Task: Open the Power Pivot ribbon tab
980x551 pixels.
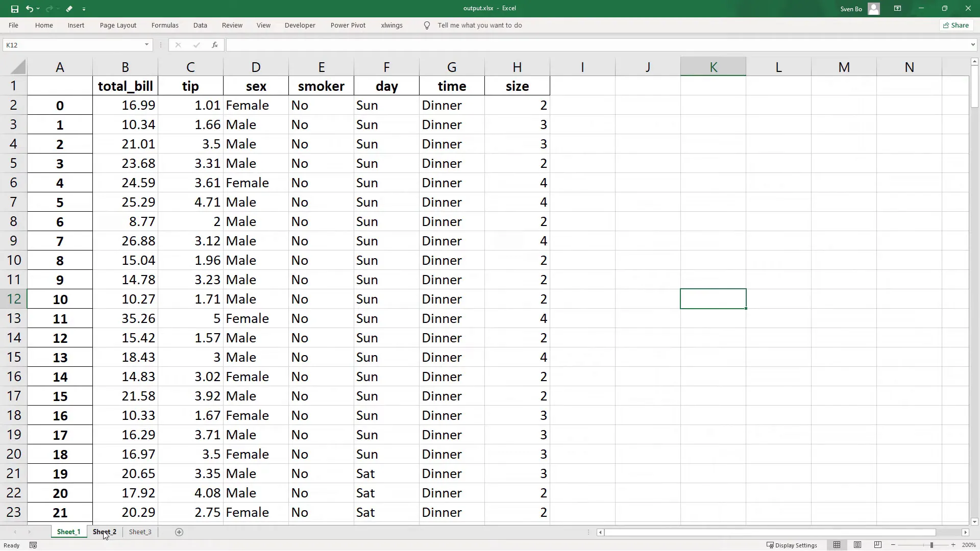Action: 348,25
